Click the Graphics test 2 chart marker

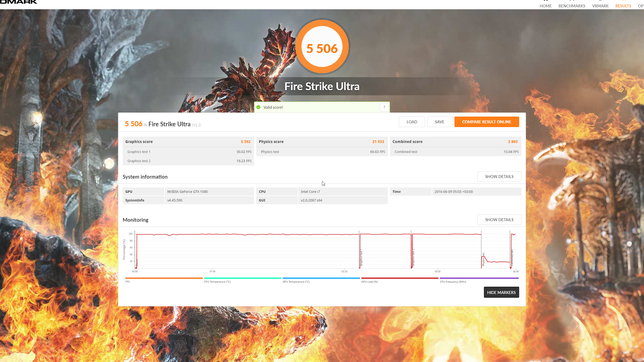(x=413, y=258)
